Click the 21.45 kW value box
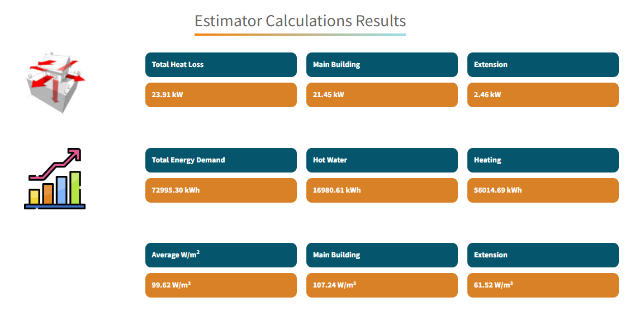The width and height of the screenshot is (644, 321). [382, 95]
